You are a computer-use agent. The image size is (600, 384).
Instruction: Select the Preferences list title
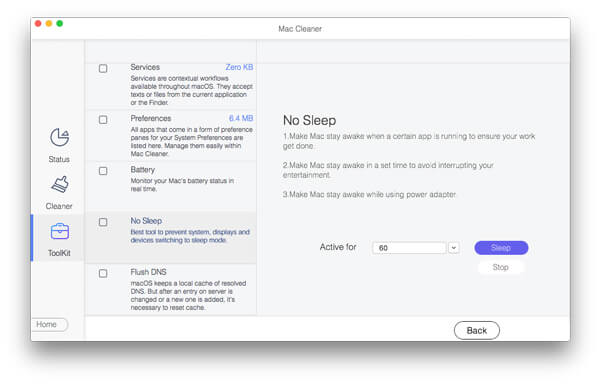[x=151, y=119]
